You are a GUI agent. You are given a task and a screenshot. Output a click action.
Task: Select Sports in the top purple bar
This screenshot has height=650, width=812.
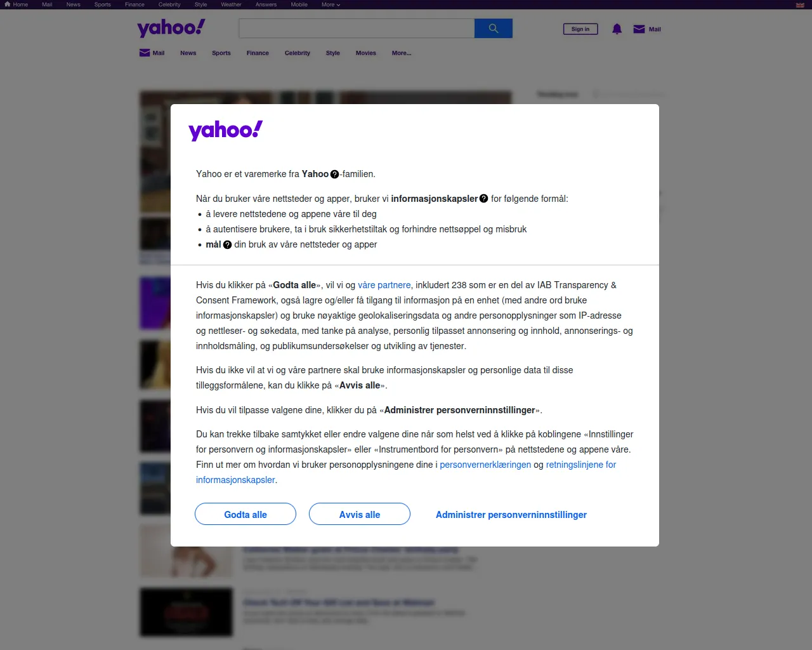click(x=103, y=4)
